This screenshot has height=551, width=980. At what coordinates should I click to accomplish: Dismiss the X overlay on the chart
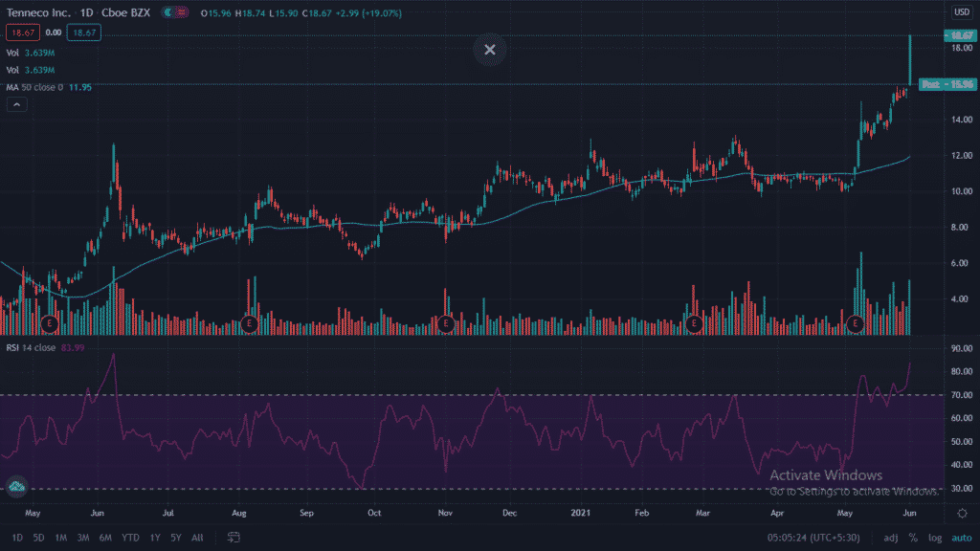pyautogui.click(x=489, y=50)
